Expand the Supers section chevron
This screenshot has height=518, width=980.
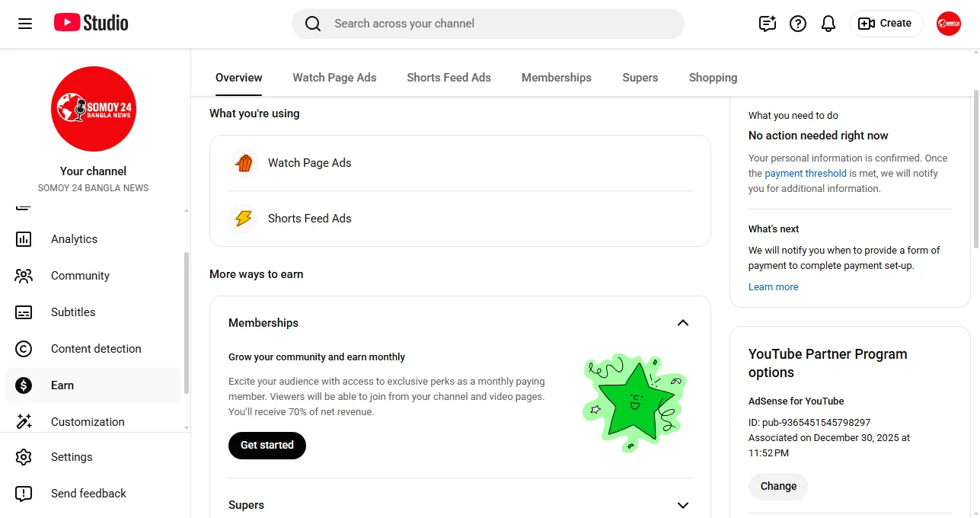(683, 505)
